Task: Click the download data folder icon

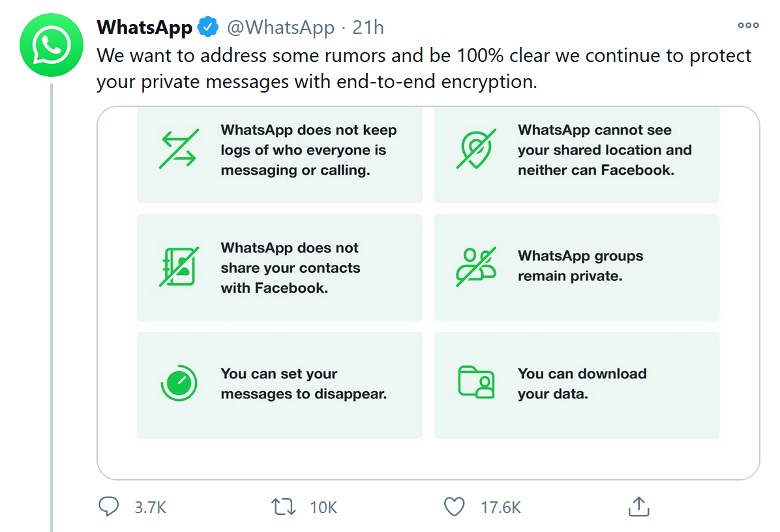Action: click(x=476, y=383)
